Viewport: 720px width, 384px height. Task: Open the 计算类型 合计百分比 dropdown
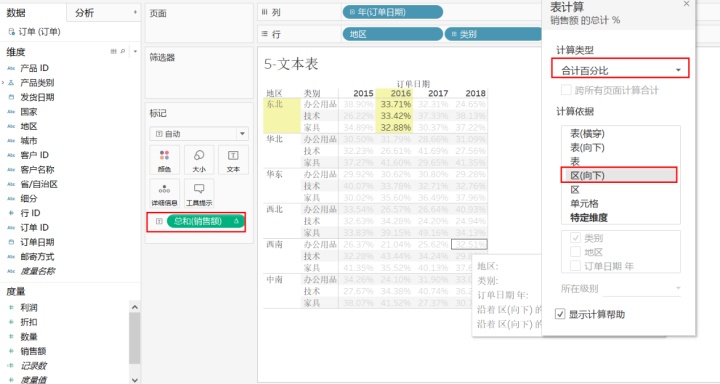point(620,70)
